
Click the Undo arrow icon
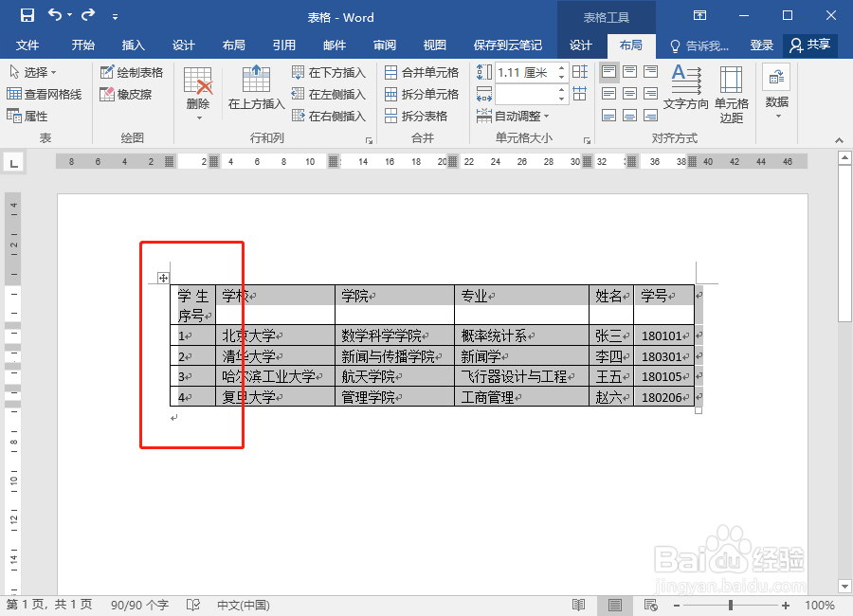point(55,15)
